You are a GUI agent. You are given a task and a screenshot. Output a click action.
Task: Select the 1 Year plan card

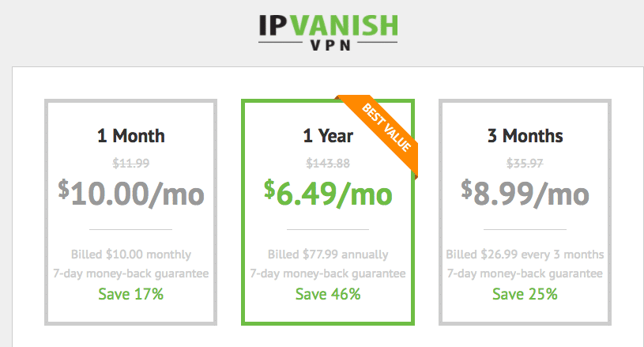point(328,212)
